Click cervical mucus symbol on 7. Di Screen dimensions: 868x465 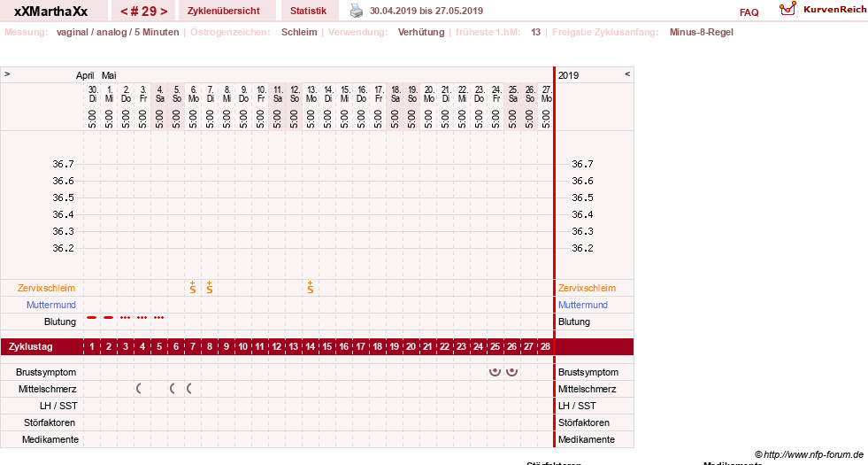209,287
